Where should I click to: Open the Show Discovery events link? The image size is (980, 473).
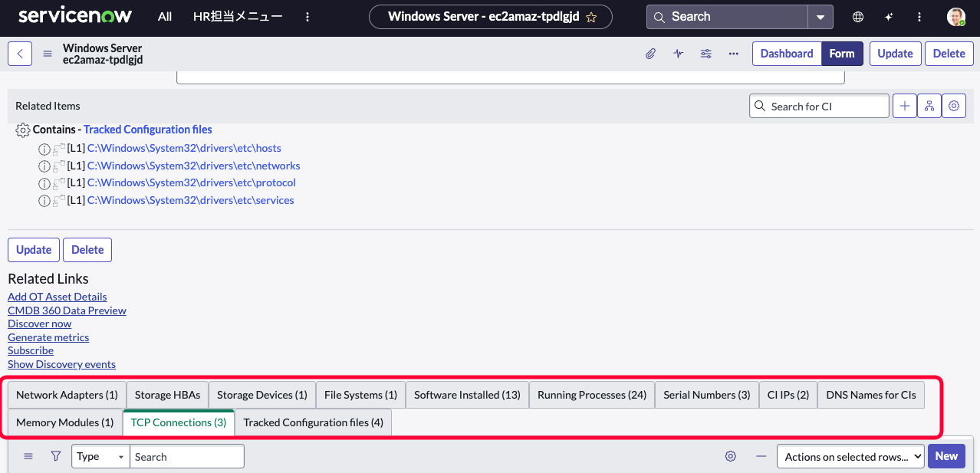point(61,364)
